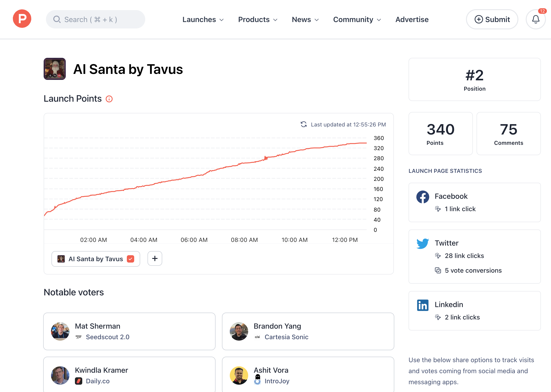Click the LAUNCH PAGE STATISTICS heading
Image resolution: width=551 pixels, height=392 pixels.
[445, 171]
